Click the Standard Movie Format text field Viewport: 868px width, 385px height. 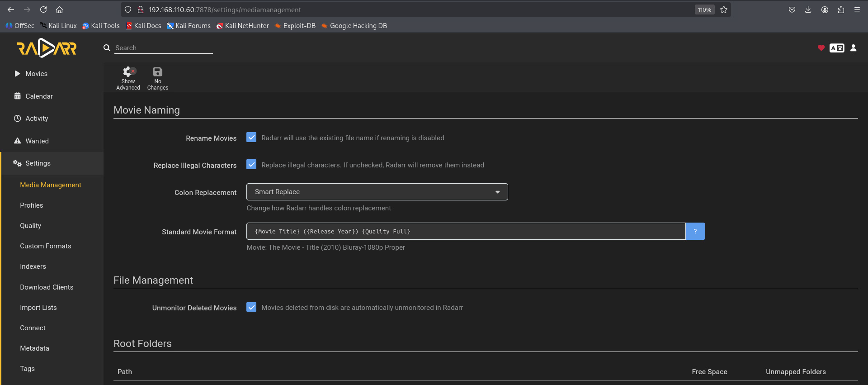[466, 231]
